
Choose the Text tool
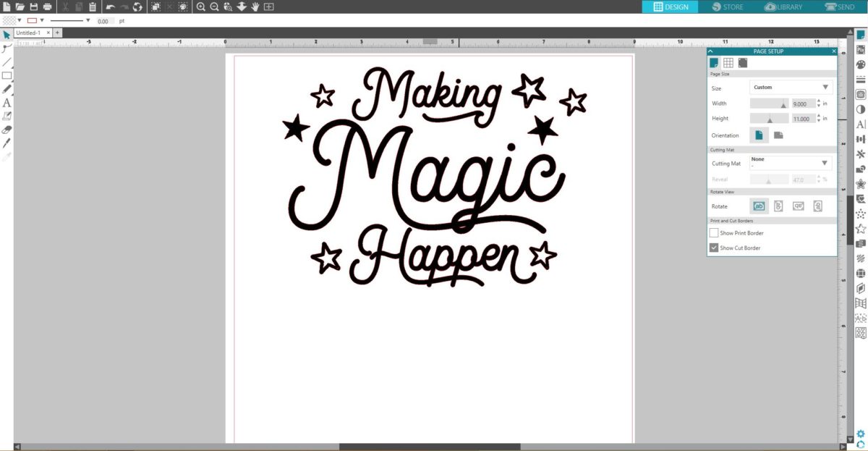tap(7, 102)
